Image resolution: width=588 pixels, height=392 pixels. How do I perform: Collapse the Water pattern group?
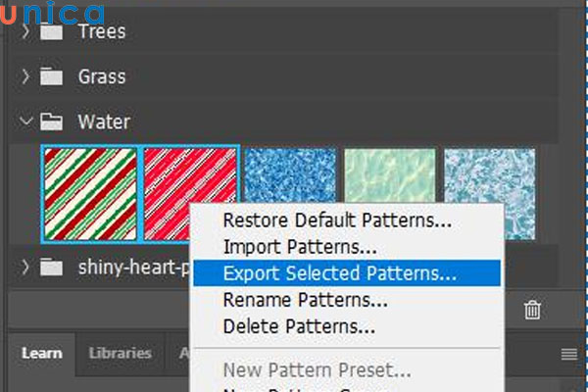[26, 122]
